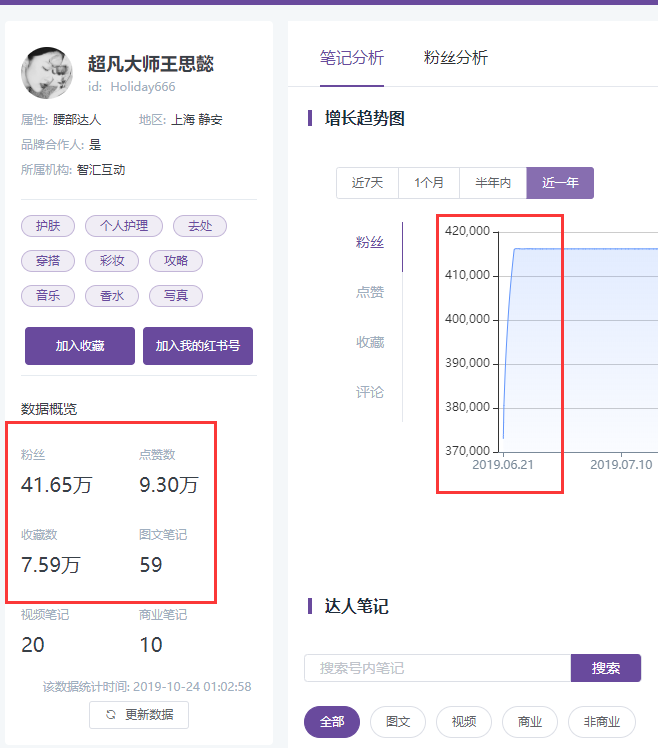Click the 增长趋势图 section heading

365,118
